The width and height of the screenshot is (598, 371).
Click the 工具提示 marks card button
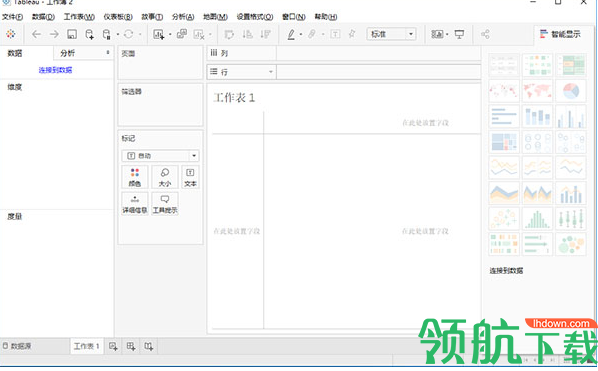click(x=165, y=204)
